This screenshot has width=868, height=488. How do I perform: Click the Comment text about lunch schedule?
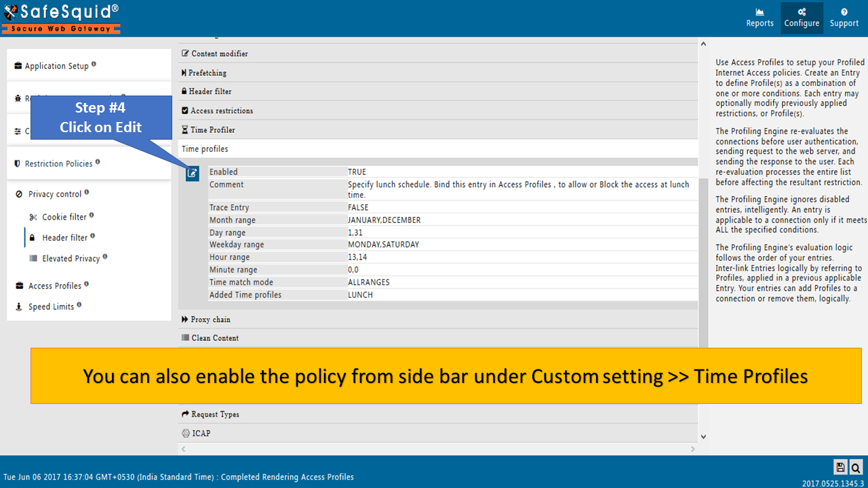518,190
